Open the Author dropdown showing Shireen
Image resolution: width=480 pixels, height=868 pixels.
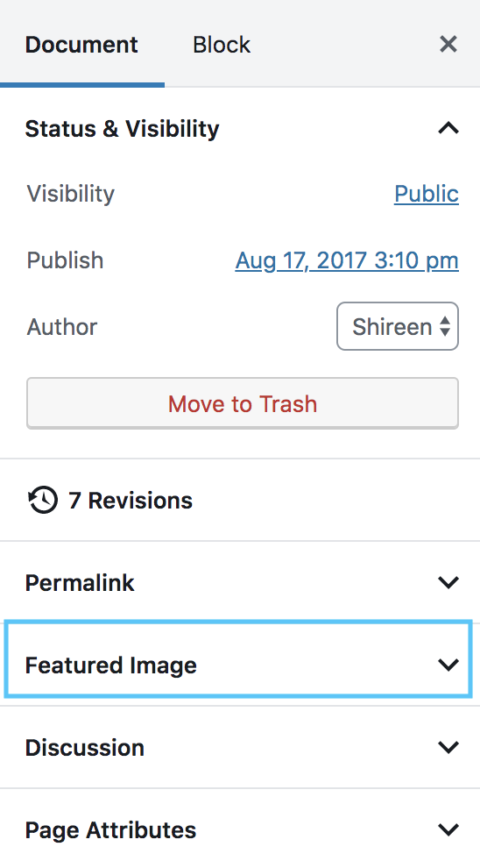[398, 326]
